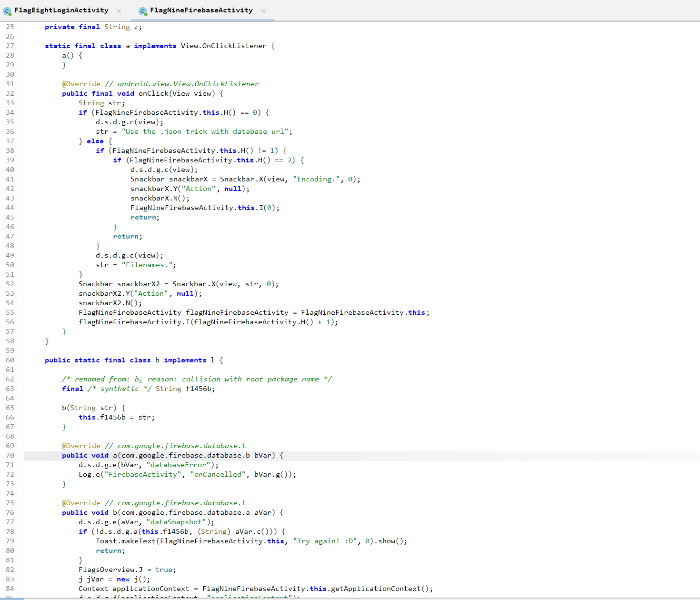This screenshot has width=700, height=600.
Task: Click line number 60 in the gutter
Action: point(10,360)
